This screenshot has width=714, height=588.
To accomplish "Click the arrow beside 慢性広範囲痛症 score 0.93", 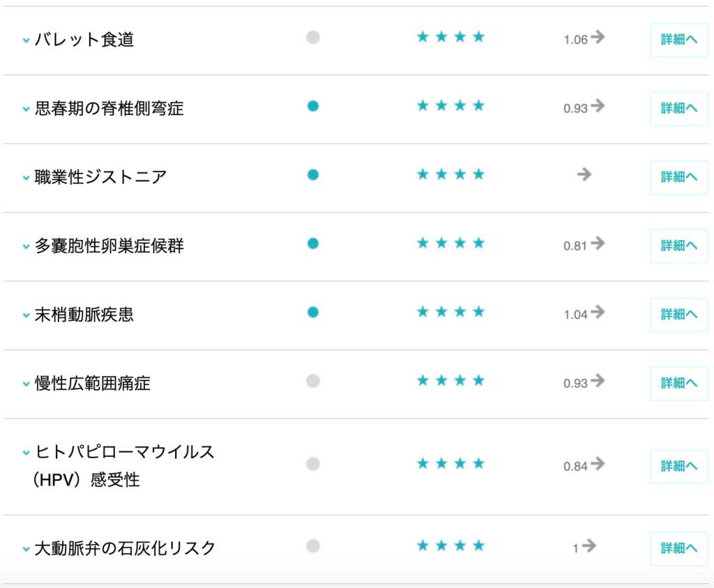I will 598,381.
